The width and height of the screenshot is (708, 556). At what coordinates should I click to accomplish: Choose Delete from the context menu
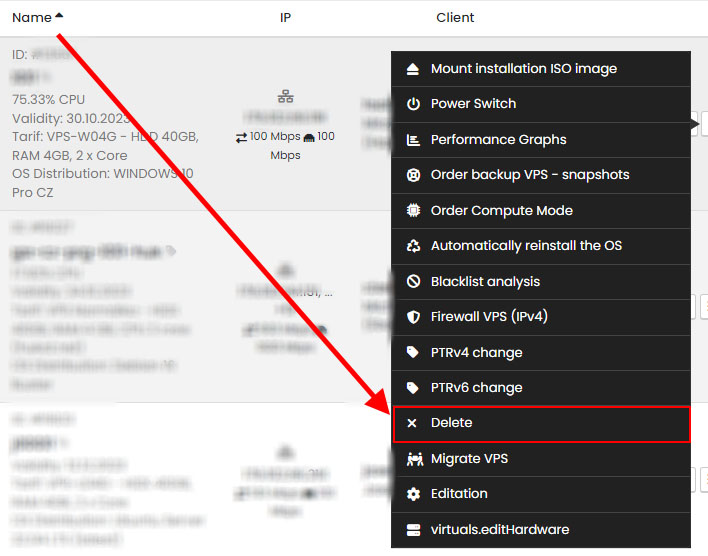451,423
